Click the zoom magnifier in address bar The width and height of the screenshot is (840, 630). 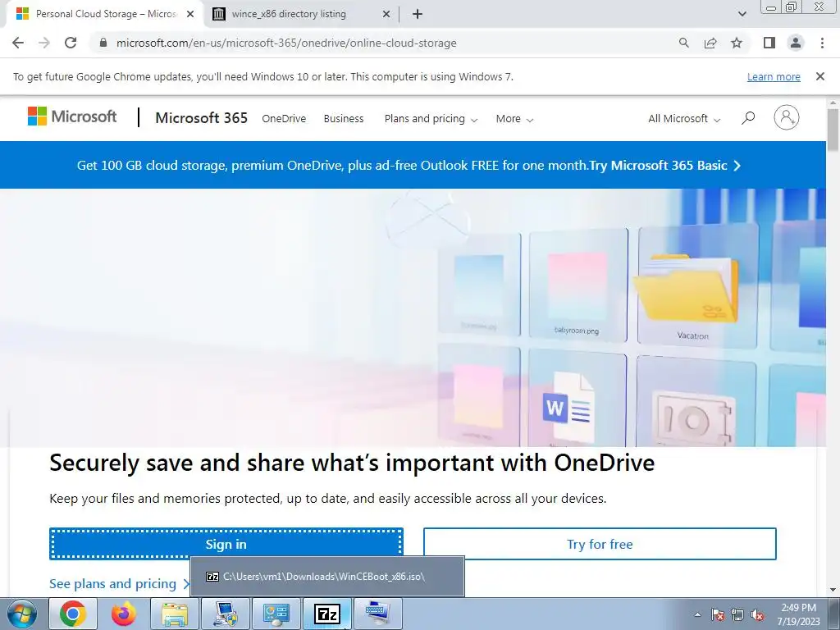click(x=683, y=43)
